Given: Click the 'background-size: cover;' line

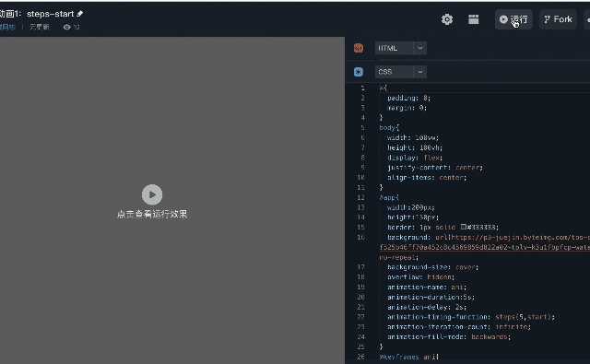Looking at the screenshot, I should (x=432, y=267).
